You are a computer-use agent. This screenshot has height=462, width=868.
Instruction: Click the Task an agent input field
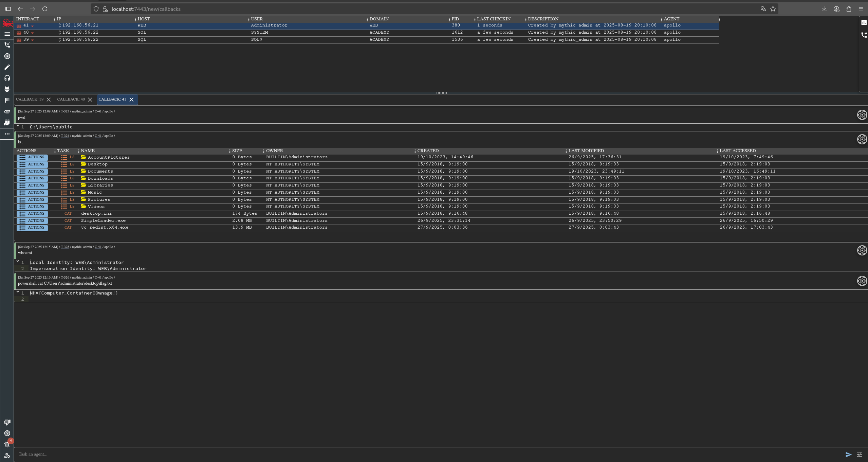point(407,454)
